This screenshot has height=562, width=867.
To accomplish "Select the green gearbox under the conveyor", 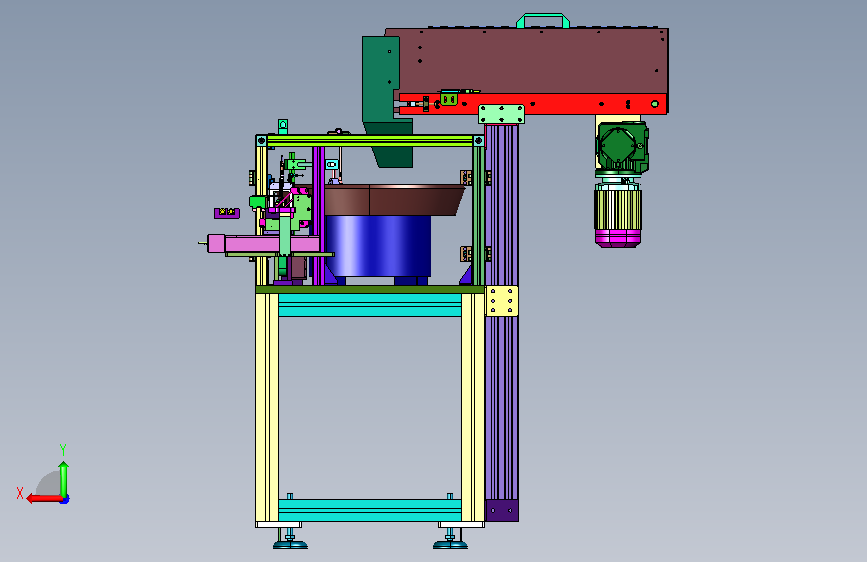I will (x=622, y=147).
